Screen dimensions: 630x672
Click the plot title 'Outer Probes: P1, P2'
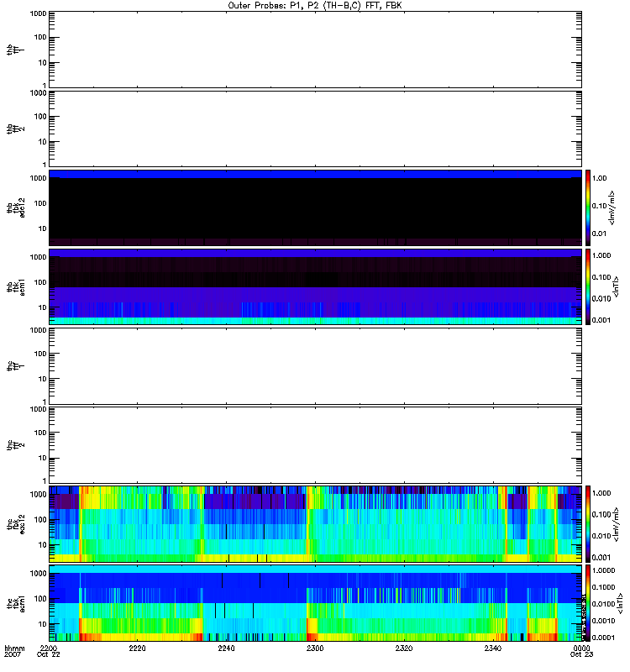point(315,5)
